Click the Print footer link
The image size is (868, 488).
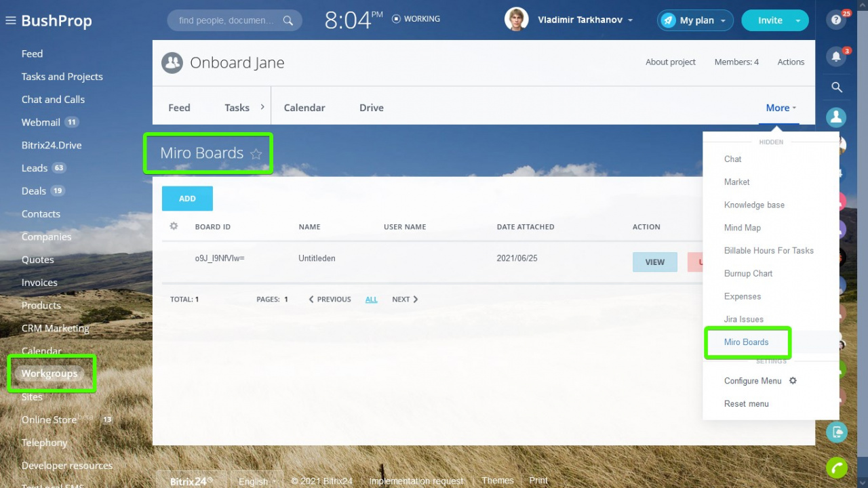pyautogui.click(x=538, y=481)
